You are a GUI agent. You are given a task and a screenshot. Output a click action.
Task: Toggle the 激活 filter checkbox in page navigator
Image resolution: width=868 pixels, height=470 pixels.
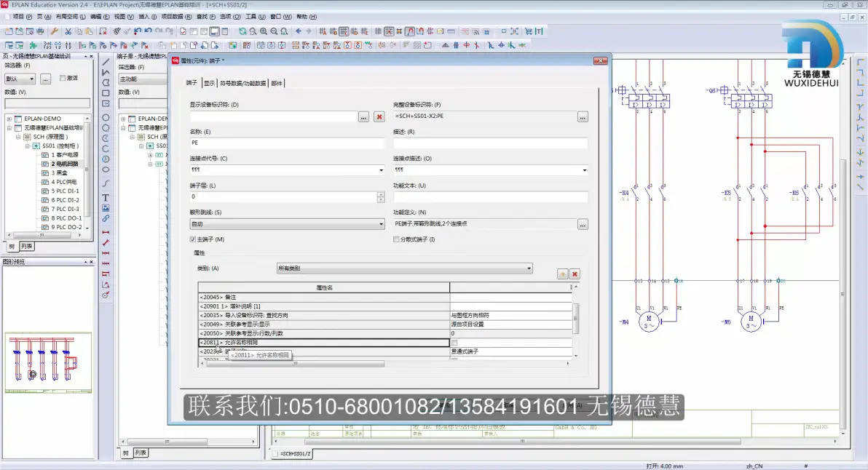coord(63,78)
